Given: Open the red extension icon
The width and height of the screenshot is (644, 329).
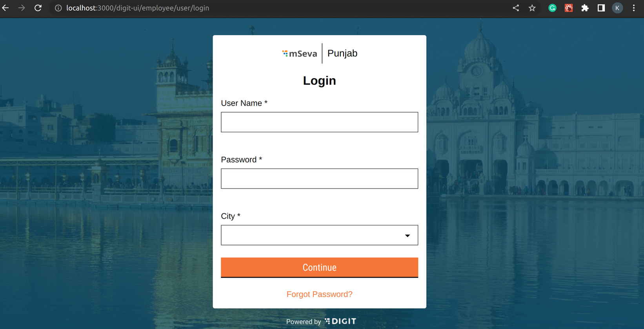Looking at the screenshot, I should click(x=569, y=8).
